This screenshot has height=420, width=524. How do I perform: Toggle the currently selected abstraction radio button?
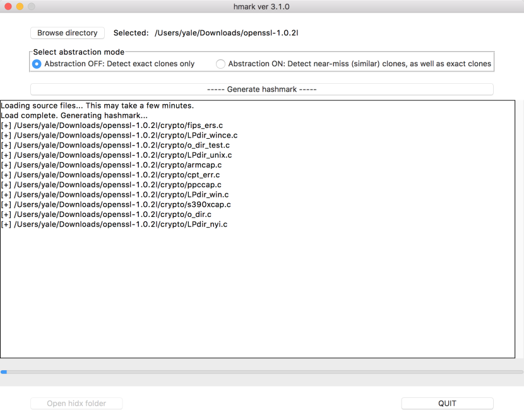coord(37,64)
